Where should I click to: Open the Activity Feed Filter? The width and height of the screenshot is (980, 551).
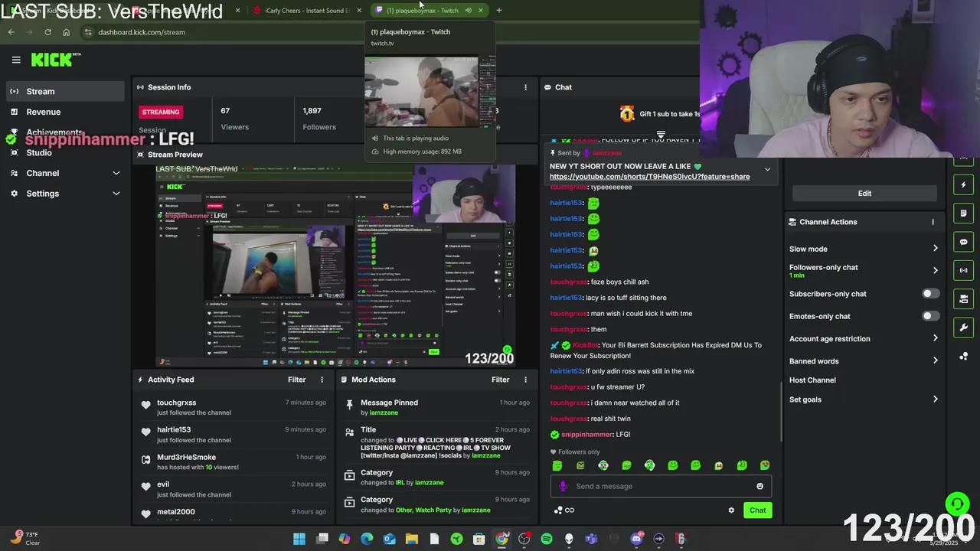point(296,380)
